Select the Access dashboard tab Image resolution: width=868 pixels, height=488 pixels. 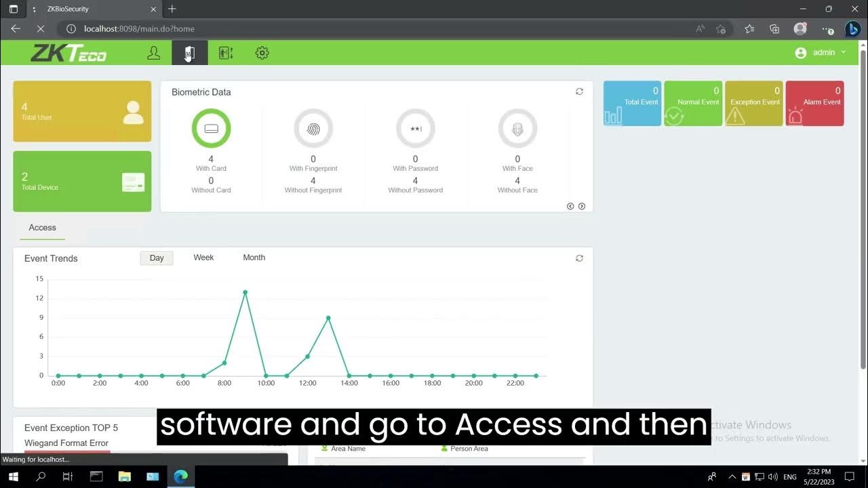click(42, 228)
